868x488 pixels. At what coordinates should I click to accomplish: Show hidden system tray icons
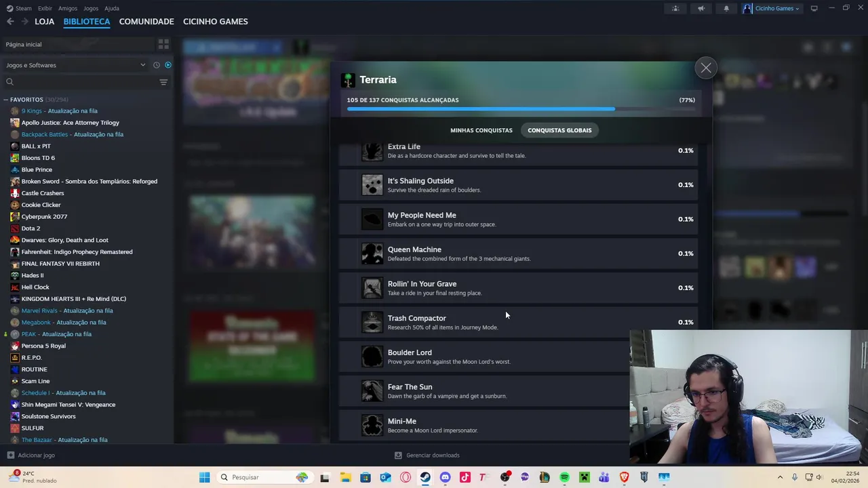click(x=780, y=477)
